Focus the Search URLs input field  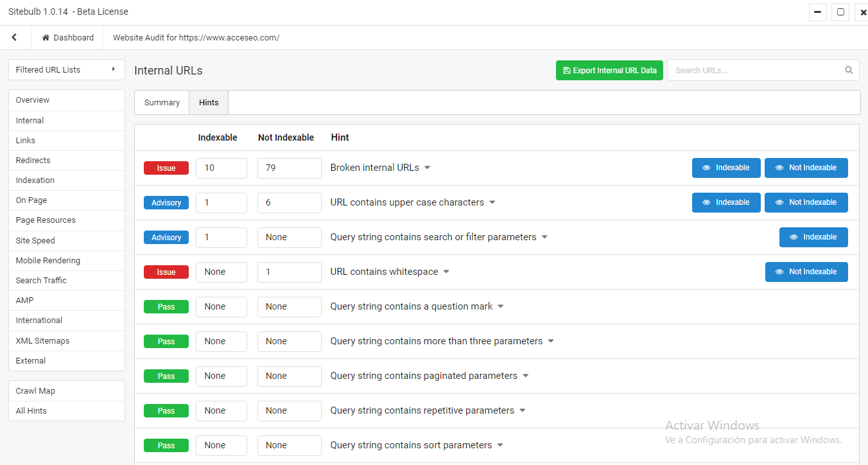pyautogui.click(x=763, y=71)
